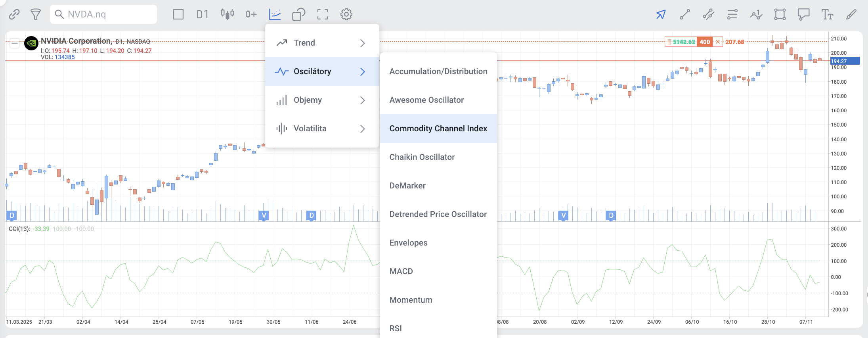Click the NVIDIA Corporation title
Screen dimensions: 868x338
click(x=76, y=41)
